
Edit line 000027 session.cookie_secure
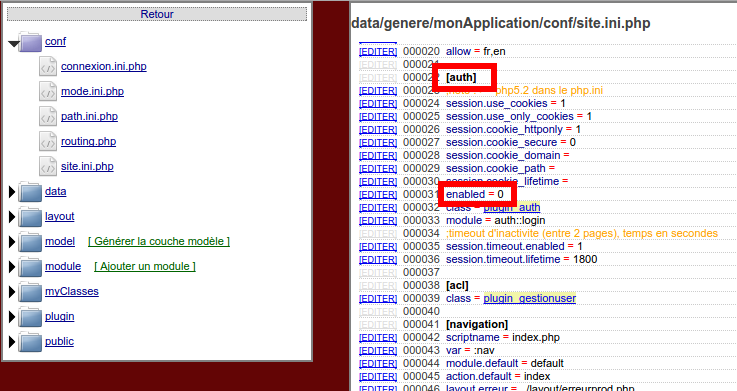click(378, 142)
